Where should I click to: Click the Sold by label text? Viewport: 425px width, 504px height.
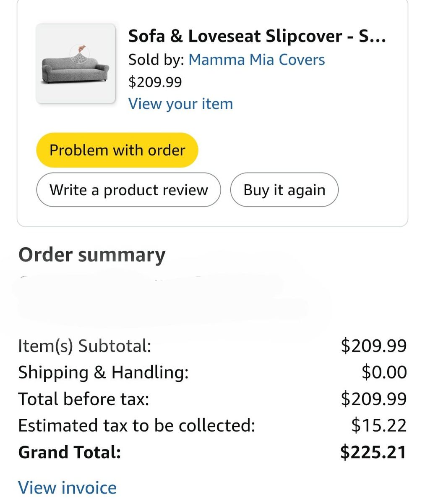(x=156, y=60)
